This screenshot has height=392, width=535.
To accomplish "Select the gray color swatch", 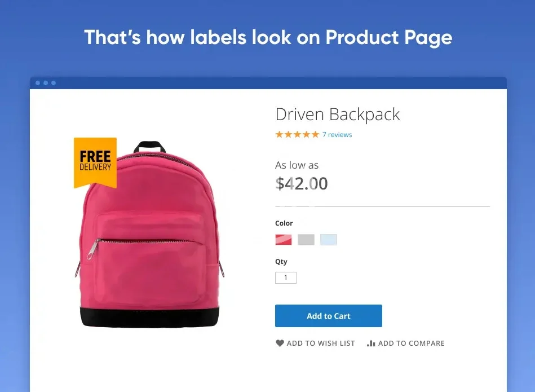I will point(306,240).
